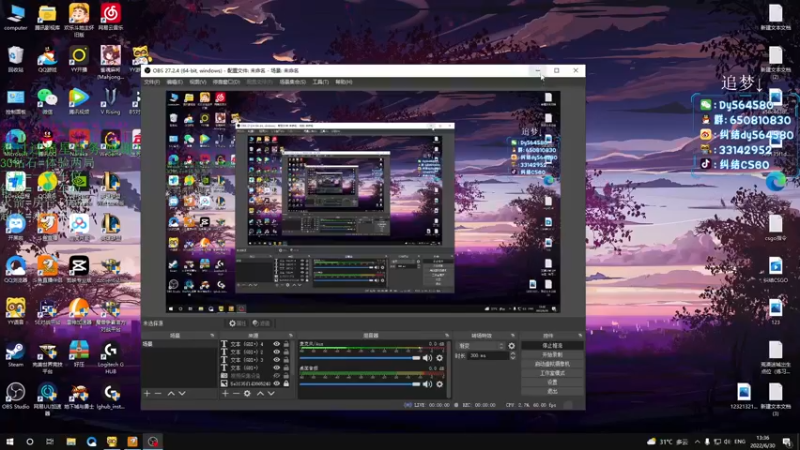Open 设置 settings button in Controls

tap(552, 382)
